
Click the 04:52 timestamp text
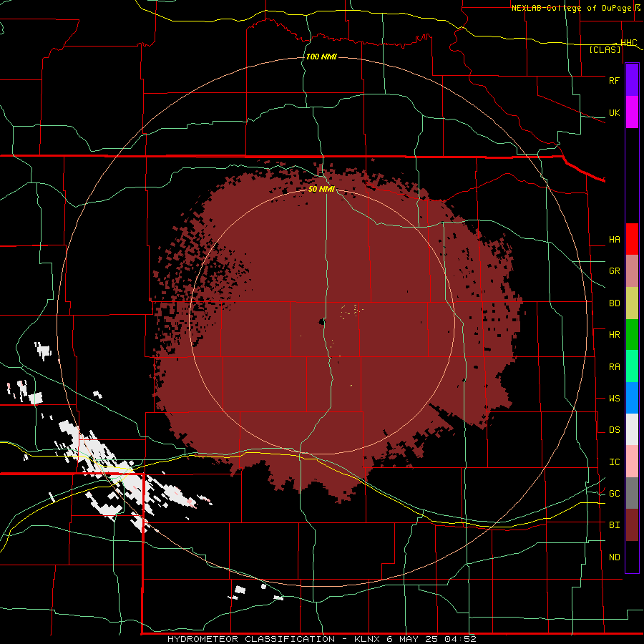(462, 639)
